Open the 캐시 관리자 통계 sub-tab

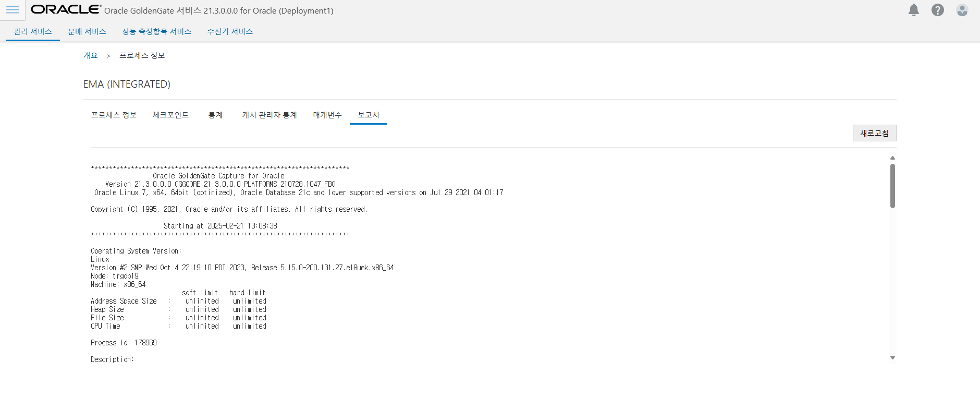[269, 115]
